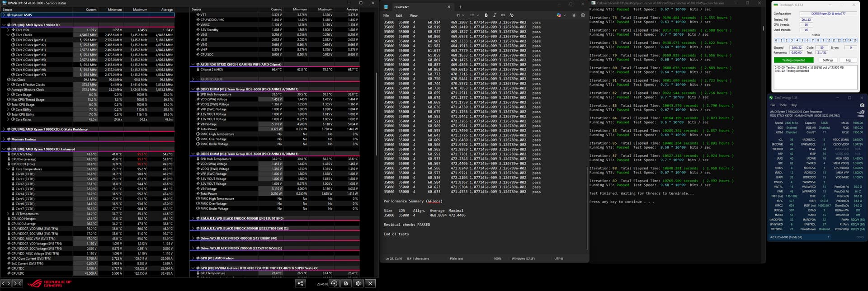
Task: Click the TestMem5 title bar icon
Action: click(776, 5)
